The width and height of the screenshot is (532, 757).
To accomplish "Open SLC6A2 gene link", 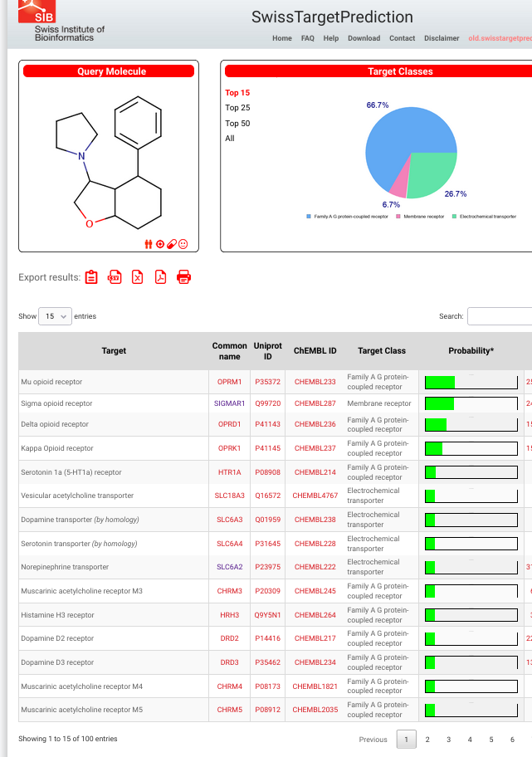I will pos(229,567).
